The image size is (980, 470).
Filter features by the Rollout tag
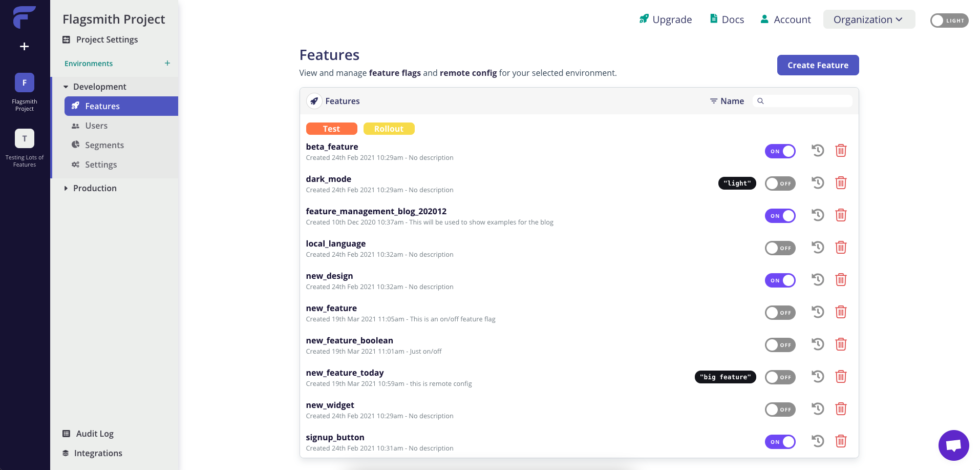coord(389,129)
